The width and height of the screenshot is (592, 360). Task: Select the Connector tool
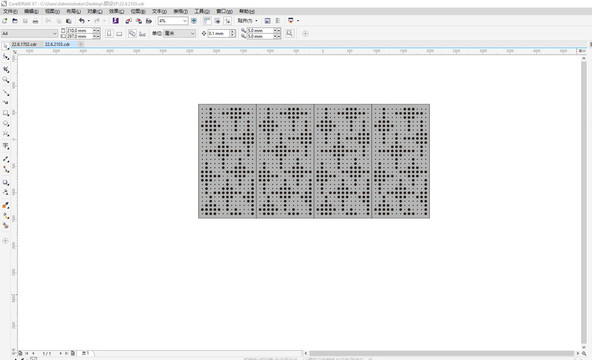click(x=6, y=169)
